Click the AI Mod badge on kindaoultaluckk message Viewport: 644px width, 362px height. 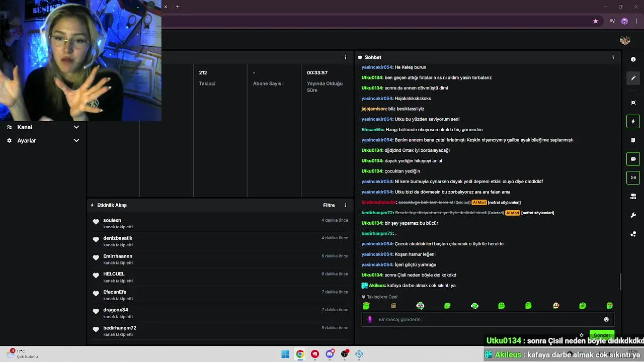[x=479, y=203]
